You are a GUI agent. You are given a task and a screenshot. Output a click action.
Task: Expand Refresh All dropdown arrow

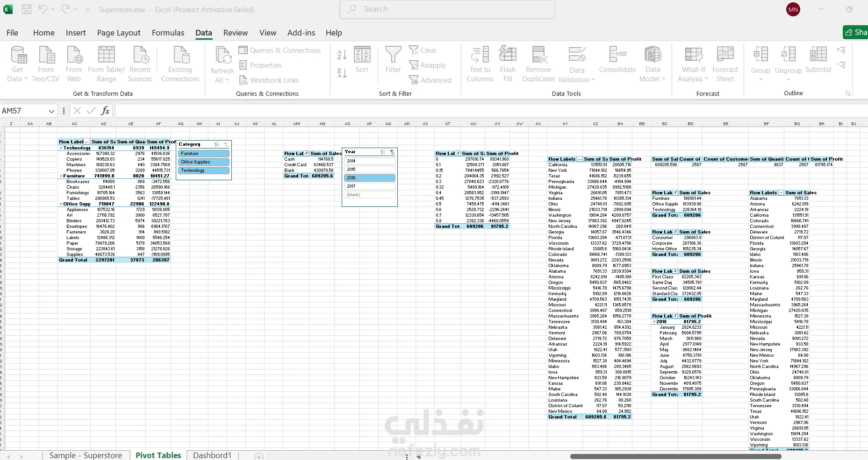(227, 80)
